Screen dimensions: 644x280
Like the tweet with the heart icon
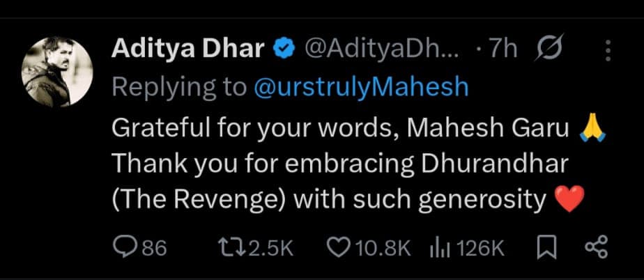[x=338, y=247]
